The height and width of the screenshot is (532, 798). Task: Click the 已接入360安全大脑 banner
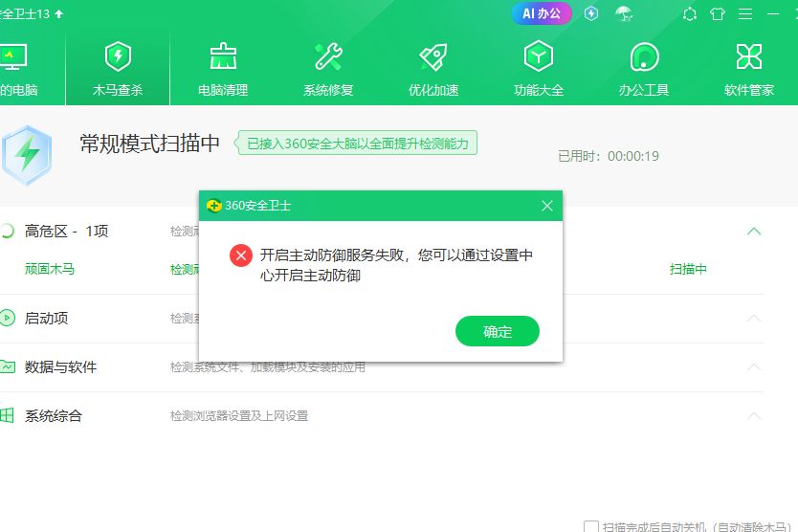click(x=355, y=144)
